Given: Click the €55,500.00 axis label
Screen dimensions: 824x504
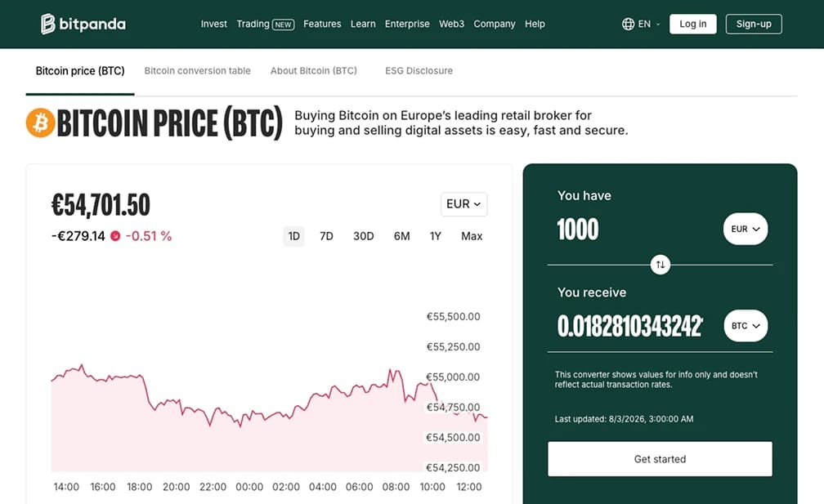Looking at the screenshot, I should (x=453, y=317).
